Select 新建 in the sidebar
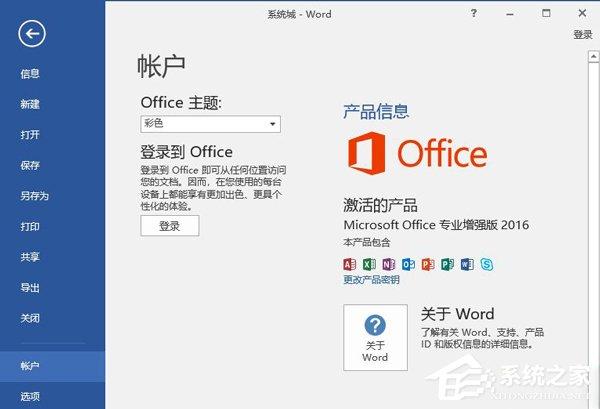Image resolution: width=600 pixels, height=409 pixels. [x=30, y=104]
